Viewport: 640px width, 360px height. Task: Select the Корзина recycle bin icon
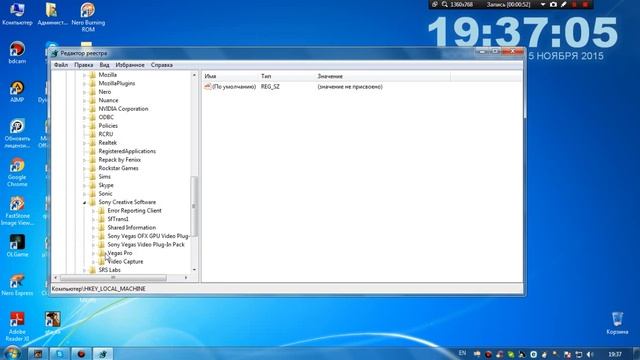(617, 323)
